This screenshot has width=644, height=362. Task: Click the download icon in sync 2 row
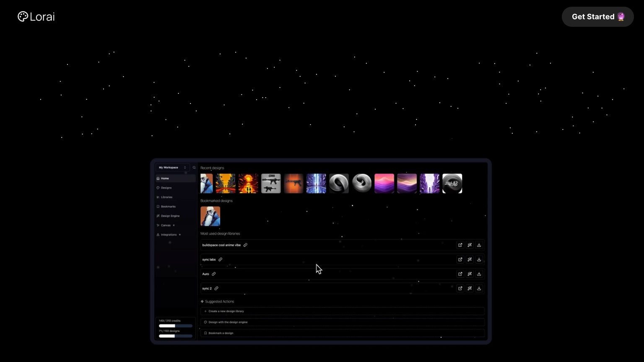pos(479,289)
